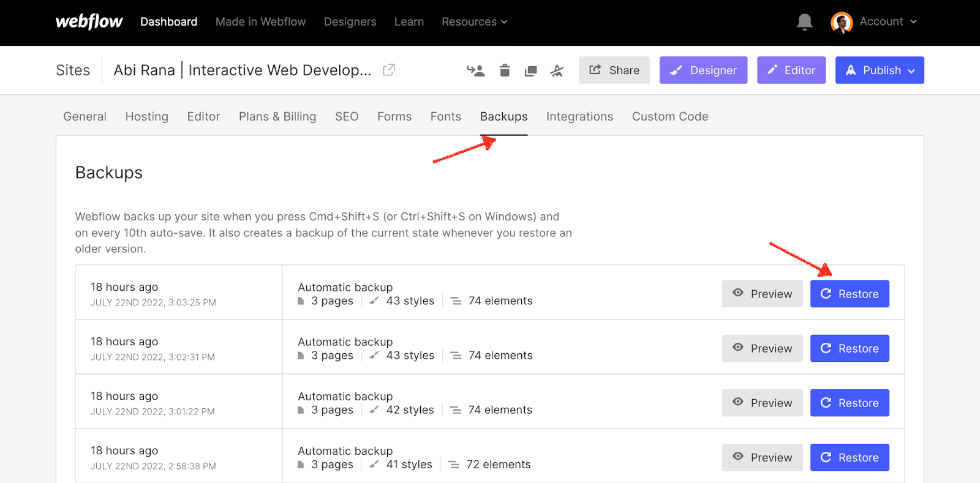Preview the 2:58:38 PM backup

point(762,457)
